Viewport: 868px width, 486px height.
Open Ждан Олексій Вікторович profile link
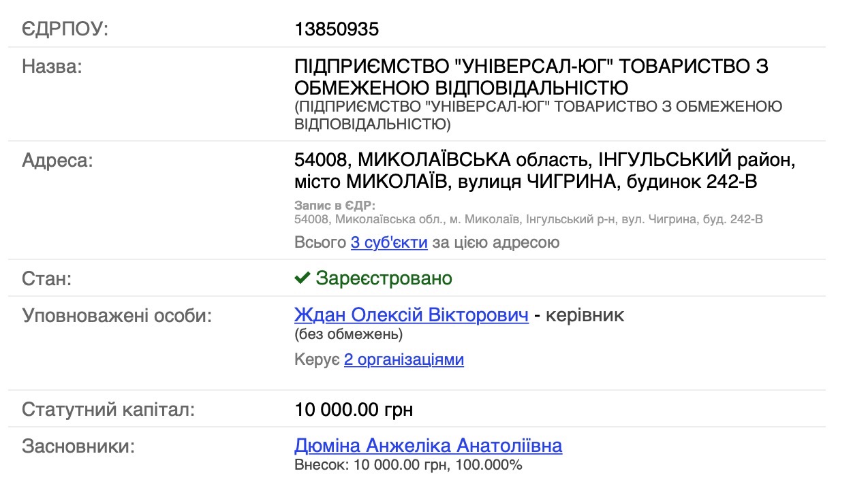(x=411, y=315)
